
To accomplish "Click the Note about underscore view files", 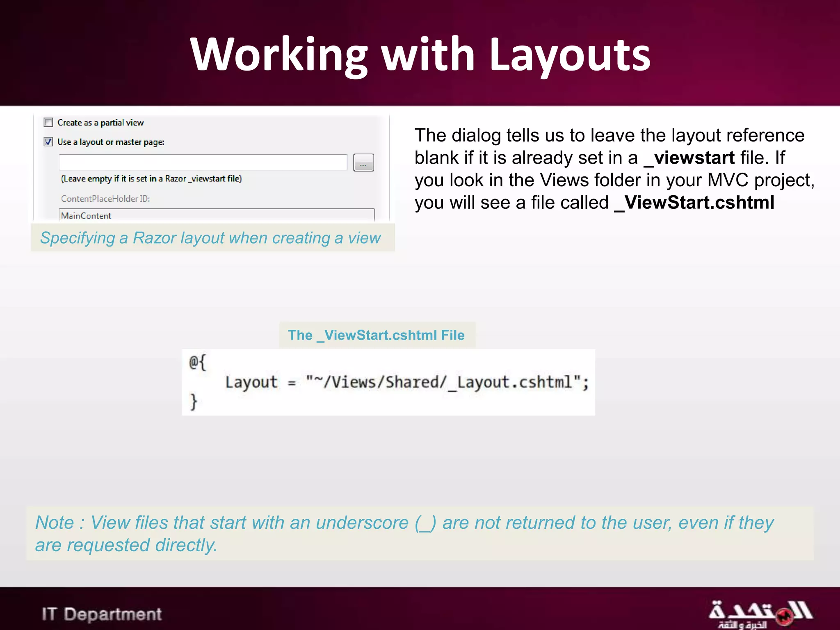I will point(420,534).
